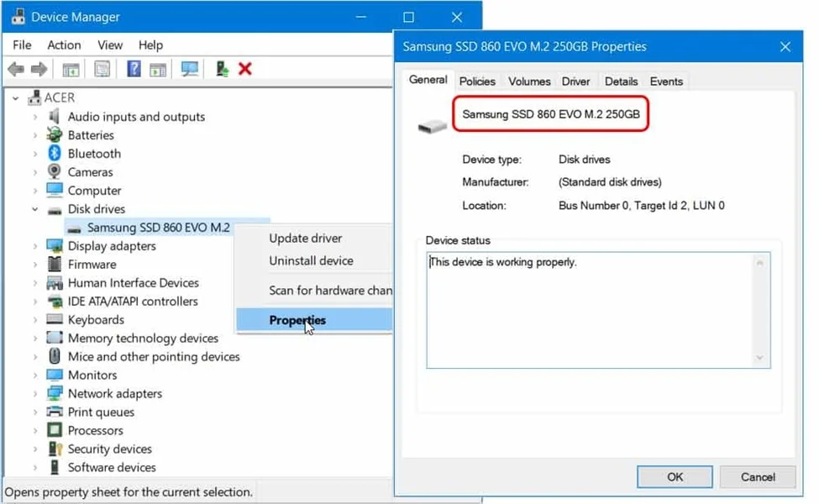Click the Action pane toolbar icon
The width and height of the screenshot is (819, 504).
(158, 69)
